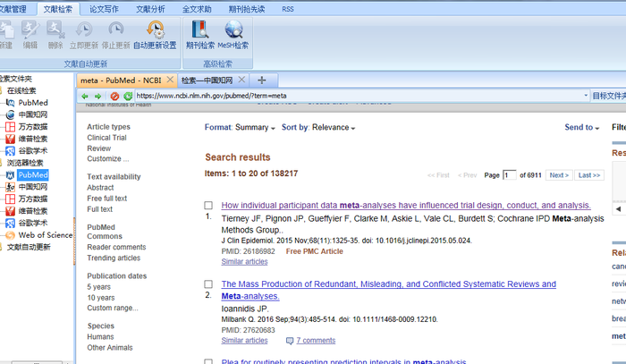This screenshot has height=364, width=626.
Task: Tick the third result's checkbox
Action: tap(208, 361)
